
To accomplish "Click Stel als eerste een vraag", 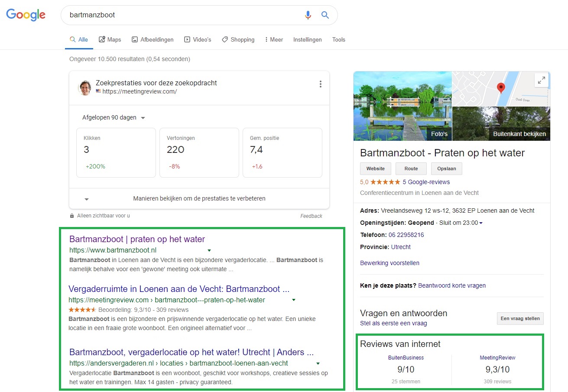I will pos(393,323).
